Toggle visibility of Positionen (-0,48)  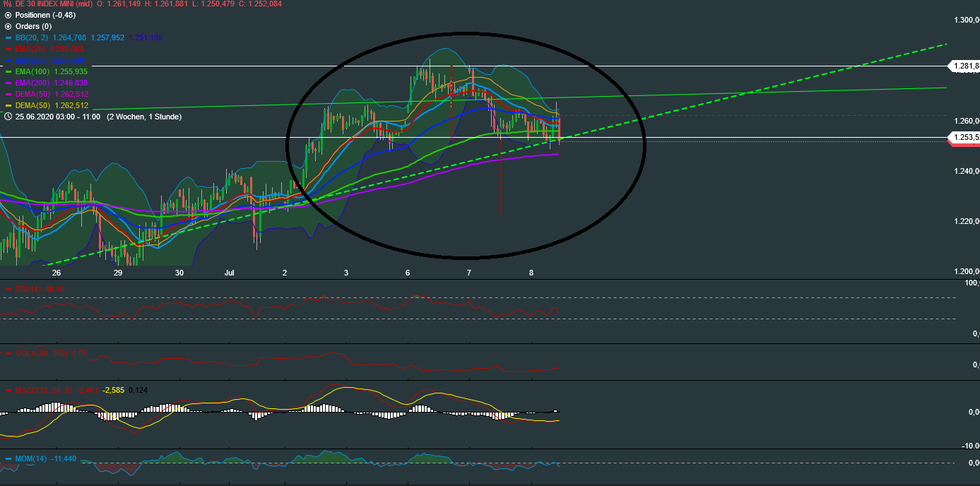tap(7, 16)
